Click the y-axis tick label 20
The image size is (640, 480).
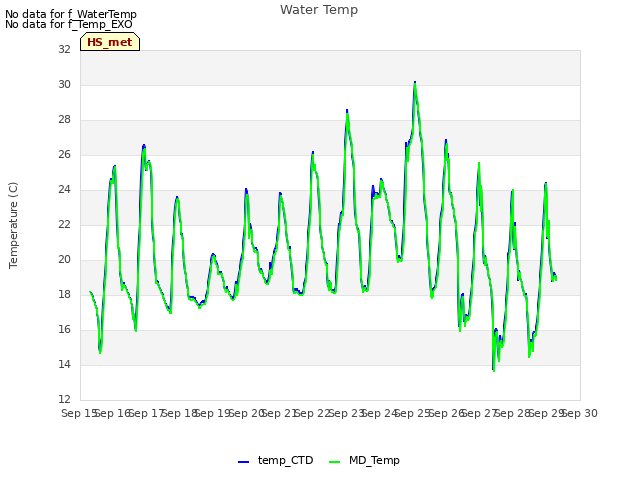(x=64, y=260)
